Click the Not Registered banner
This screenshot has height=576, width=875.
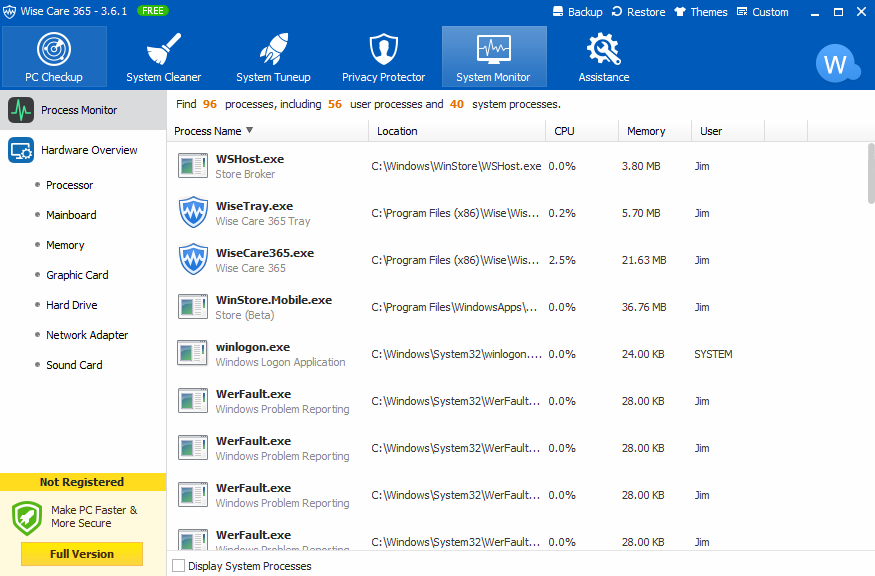(83, 482)
